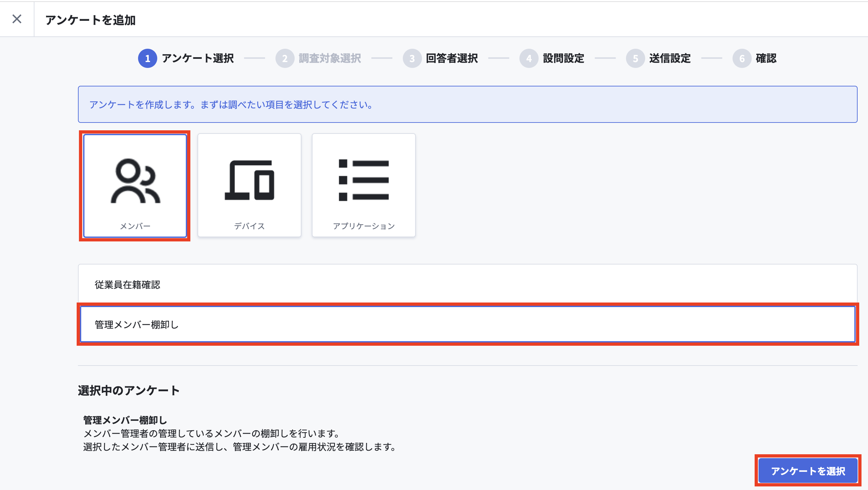Click the blue instruction banner text
868x490 pixels.
[x=231, y=105]
